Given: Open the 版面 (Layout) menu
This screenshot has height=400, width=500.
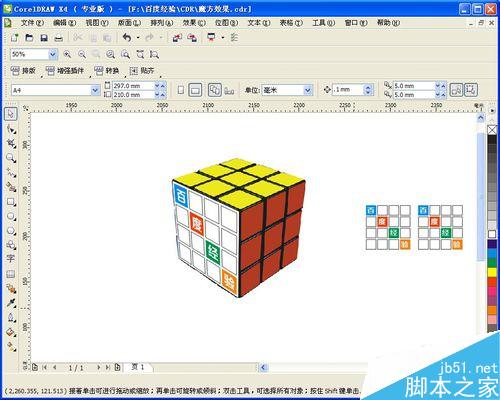Looking at the screenshot, I should tap(129, 23).
